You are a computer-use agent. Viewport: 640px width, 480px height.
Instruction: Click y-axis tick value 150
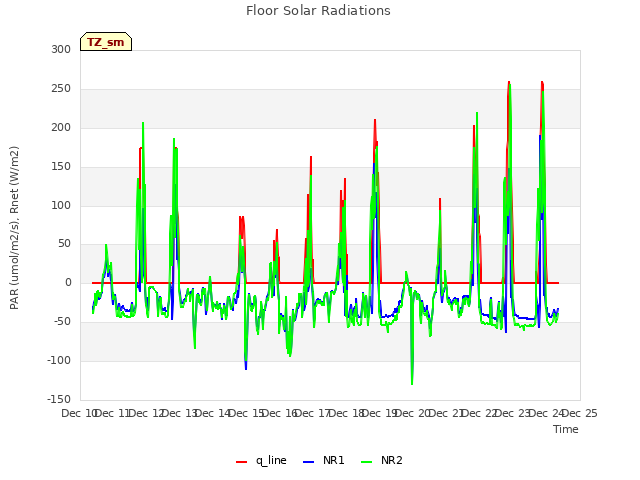[x=61, y=166]
